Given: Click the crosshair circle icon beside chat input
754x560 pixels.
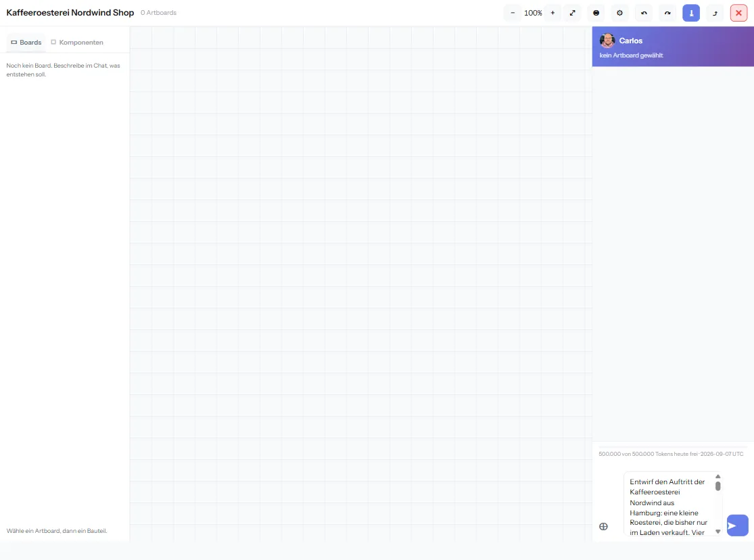Looking at the screenshot, I should [x=603, y=526].
